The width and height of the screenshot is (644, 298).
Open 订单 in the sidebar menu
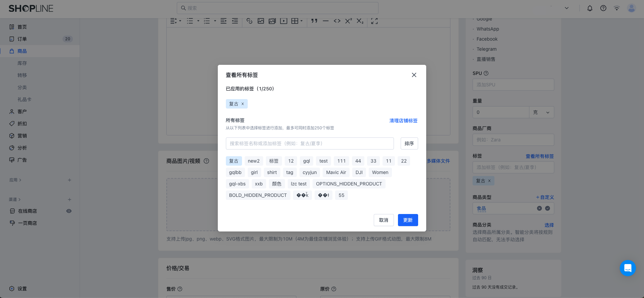coord(22,39)
